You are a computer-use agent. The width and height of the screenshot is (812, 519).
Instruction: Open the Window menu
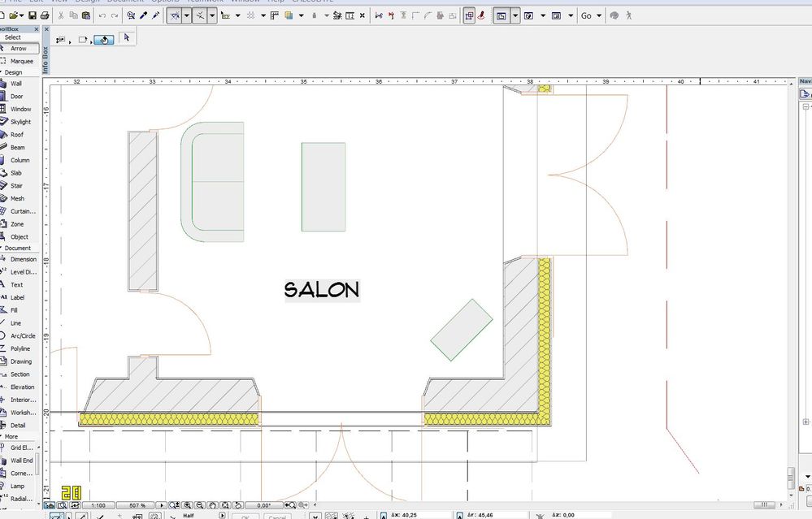click(x=245, y=1)
